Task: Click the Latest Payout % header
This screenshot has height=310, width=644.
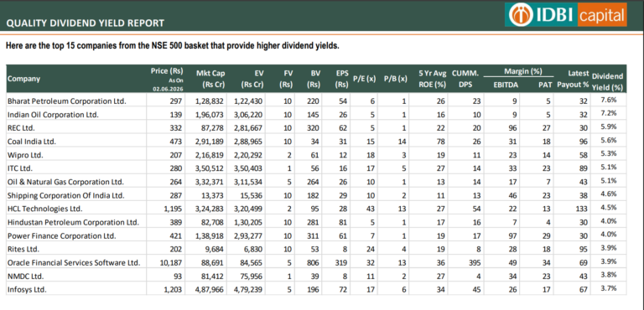Action: point(574,79)
